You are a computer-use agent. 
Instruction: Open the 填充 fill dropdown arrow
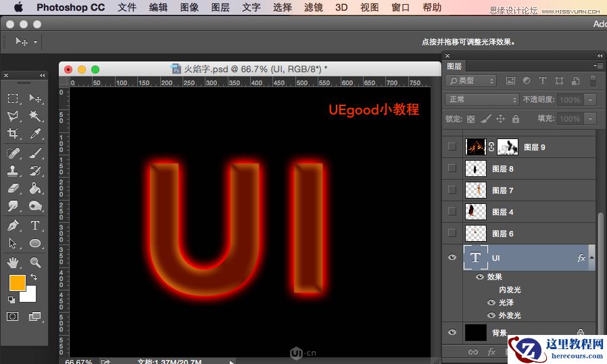pos(590,119)
